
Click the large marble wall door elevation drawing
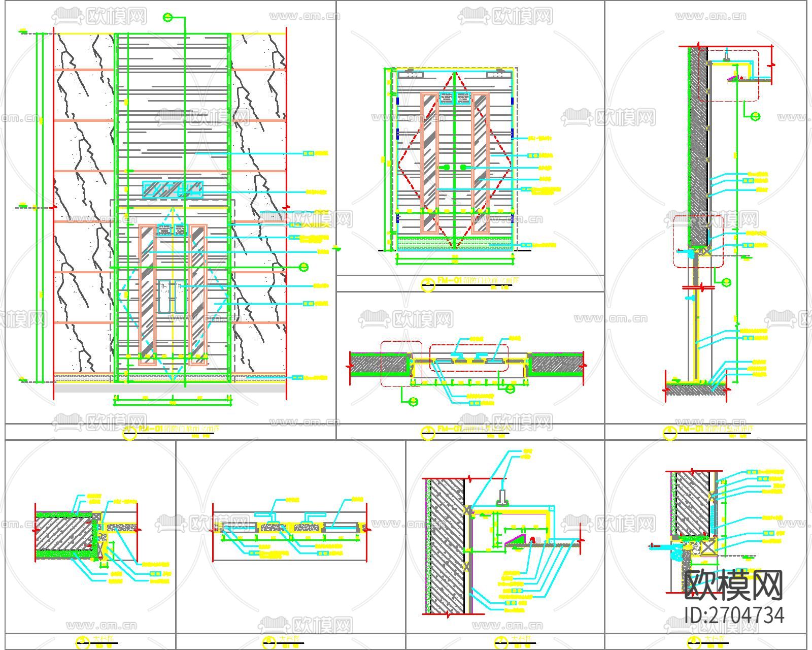tap(170, 213)
